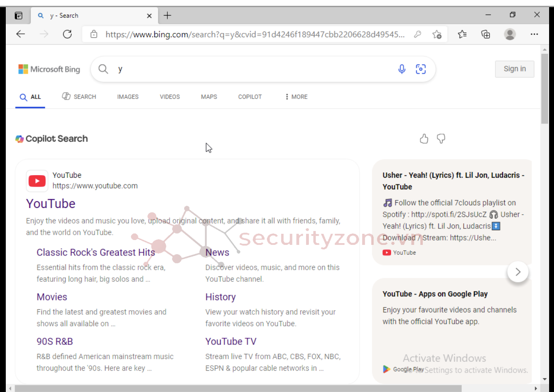Open Edge Settings and more menu
The height and width of the screenshot is (392, 554).
534,34
